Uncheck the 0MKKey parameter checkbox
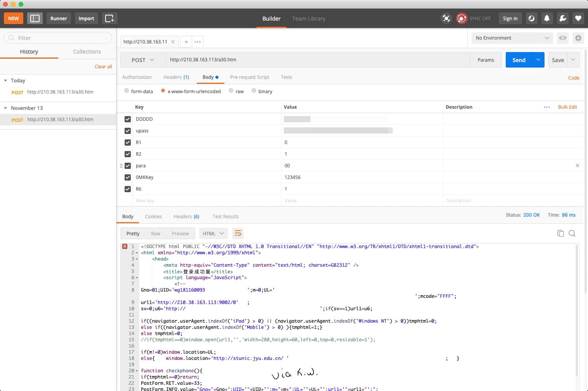 128,177
